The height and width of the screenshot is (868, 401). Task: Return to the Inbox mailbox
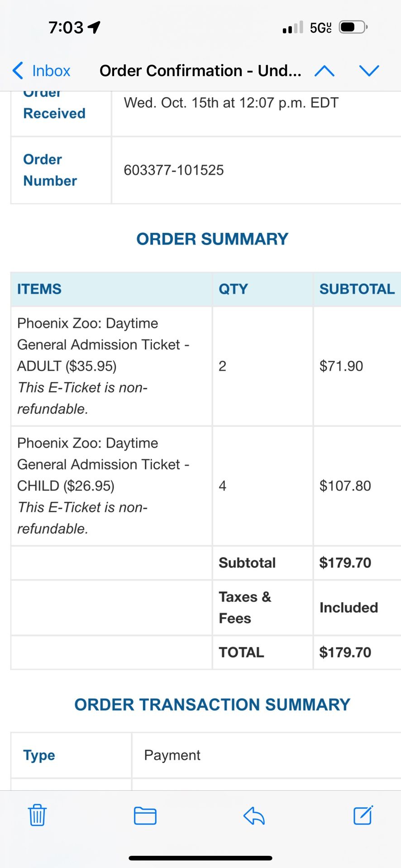pos(51,71)
